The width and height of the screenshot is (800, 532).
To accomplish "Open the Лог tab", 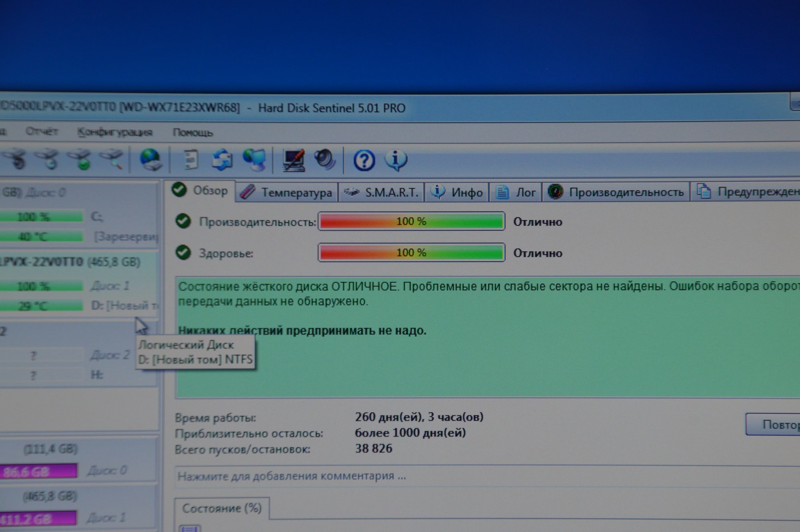I will point(516,192).
